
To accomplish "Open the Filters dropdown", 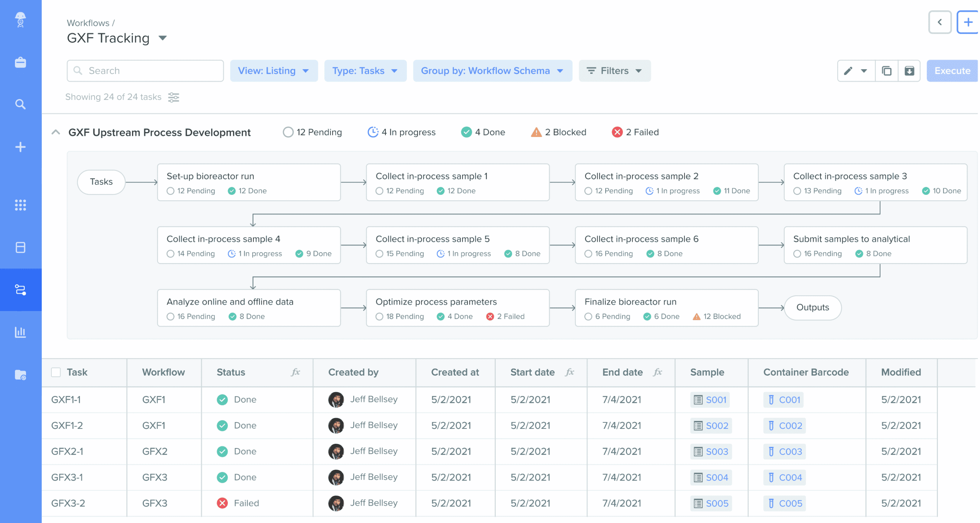I will click(x=615, y=71).
